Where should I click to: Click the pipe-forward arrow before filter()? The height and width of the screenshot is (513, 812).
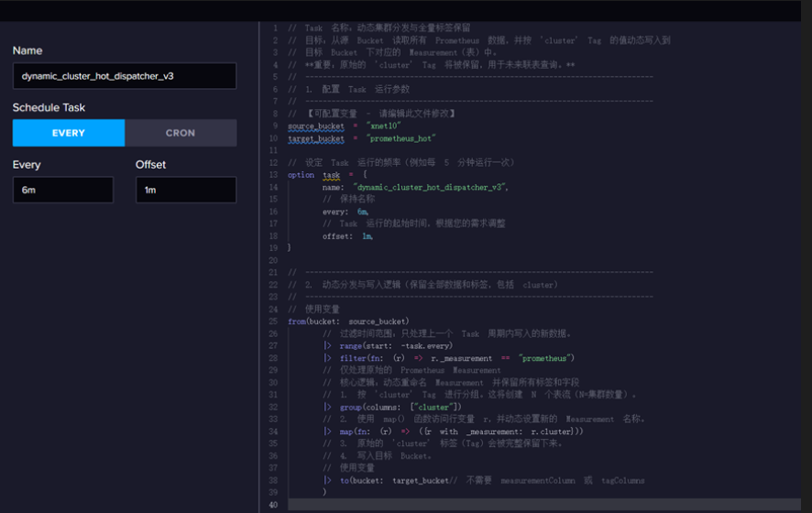[327, 358]
